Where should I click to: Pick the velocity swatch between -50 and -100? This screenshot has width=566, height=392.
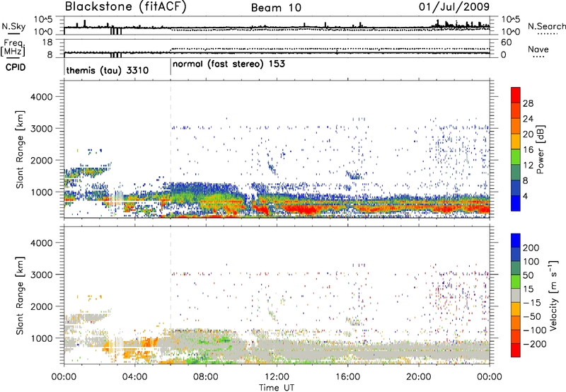(516, 323)
